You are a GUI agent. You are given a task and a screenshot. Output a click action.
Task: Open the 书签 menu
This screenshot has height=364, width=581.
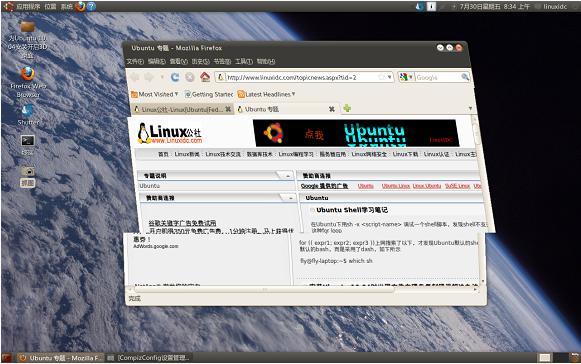222,62
